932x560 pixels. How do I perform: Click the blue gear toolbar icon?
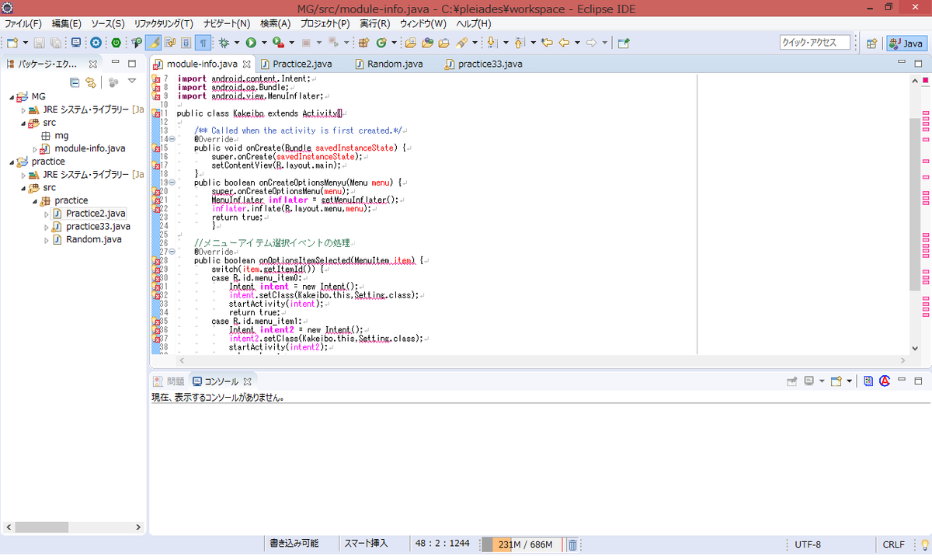(96, 43)
